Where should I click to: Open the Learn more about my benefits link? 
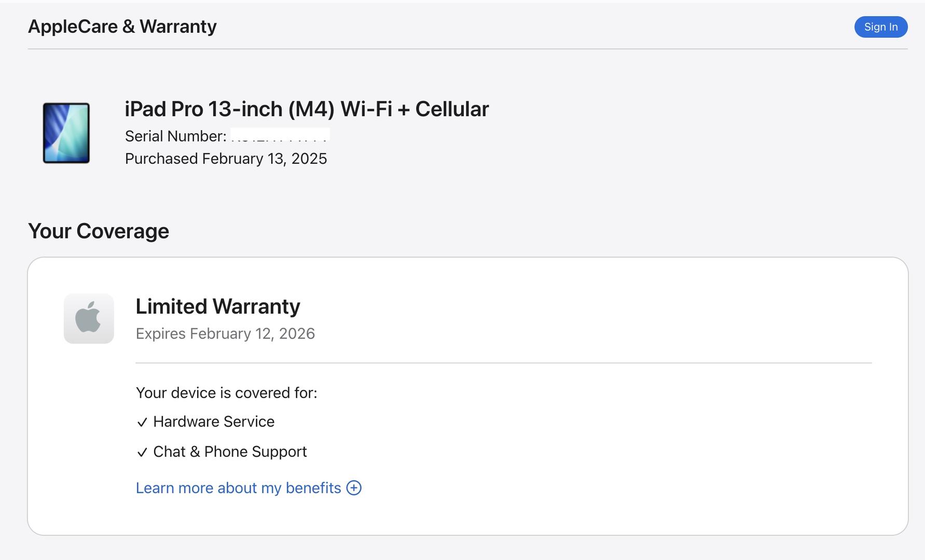point(238,488)
